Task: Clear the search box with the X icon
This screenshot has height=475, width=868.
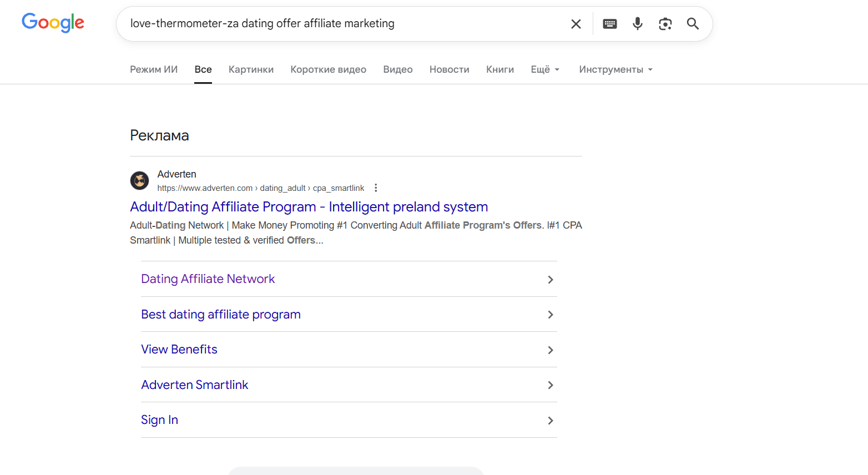Action: pyautogui.click(x=576, y=24)
